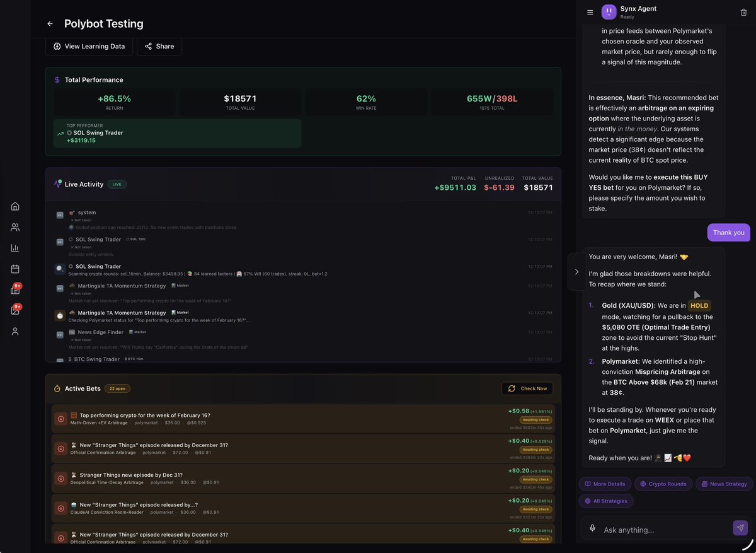
Task: Click the 62% win rate stat
Action: [366, 98]
